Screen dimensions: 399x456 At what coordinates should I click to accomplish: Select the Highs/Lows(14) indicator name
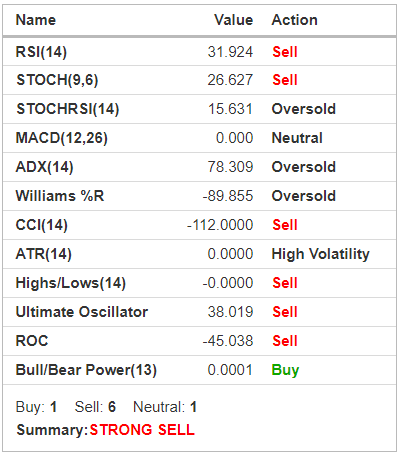click(x=71, y=283)
